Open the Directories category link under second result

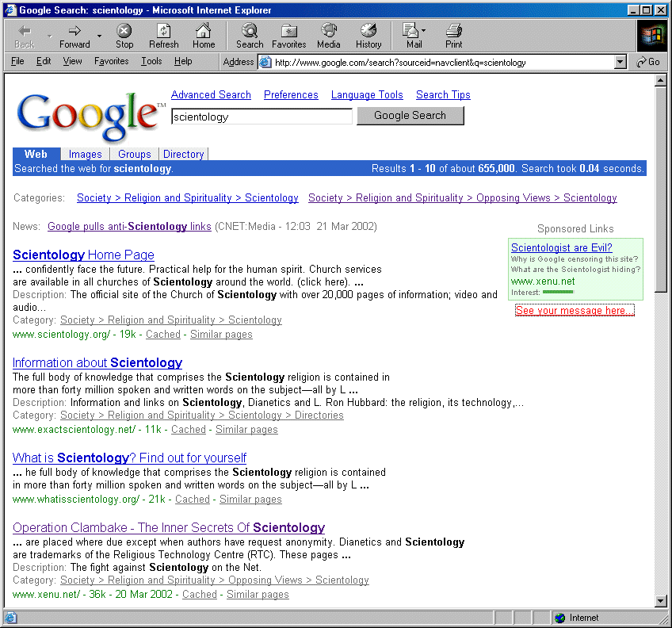[x=319, y=415]
